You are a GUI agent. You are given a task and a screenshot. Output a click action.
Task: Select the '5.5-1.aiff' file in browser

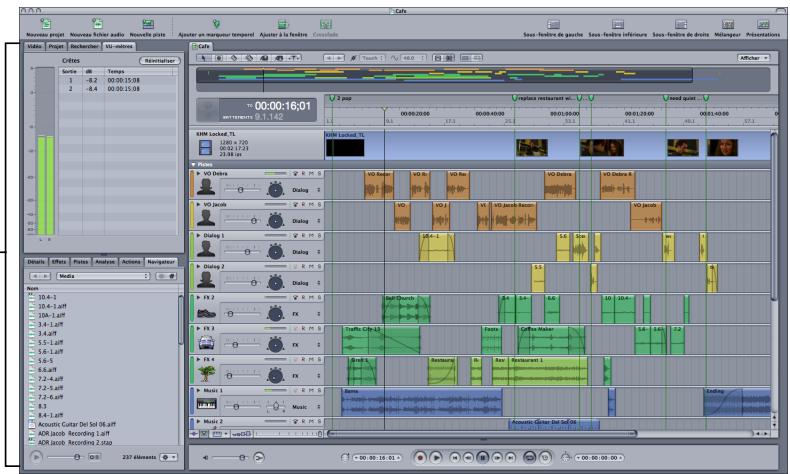pos(50,343)
